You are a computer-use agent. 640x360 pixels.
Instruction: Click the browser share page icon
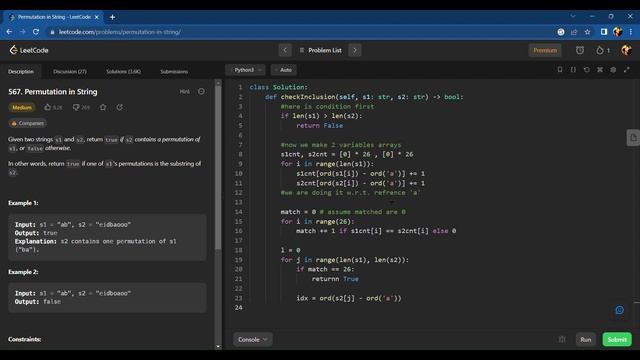coord(574,32)
